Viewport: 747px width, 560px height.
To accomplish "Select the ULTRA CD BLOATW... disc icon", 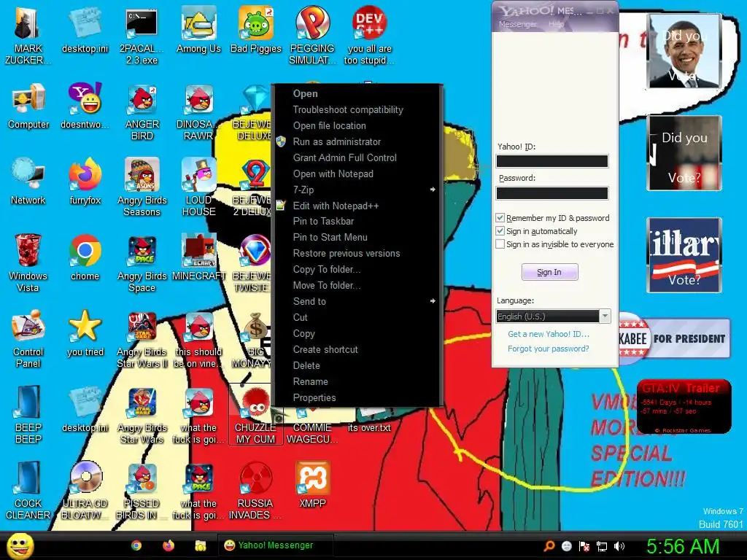I will [85, 491].
